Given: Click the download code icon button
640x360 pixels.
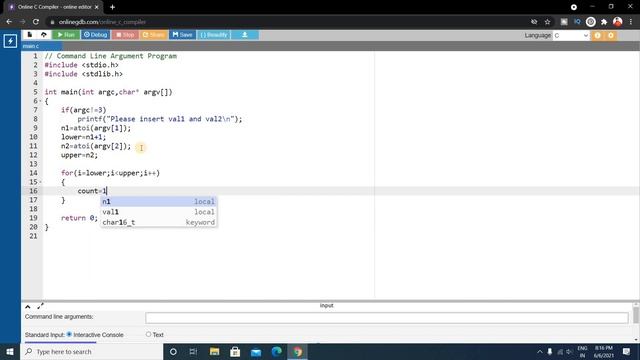Looking at the screenshot, I should coord(244,35).
